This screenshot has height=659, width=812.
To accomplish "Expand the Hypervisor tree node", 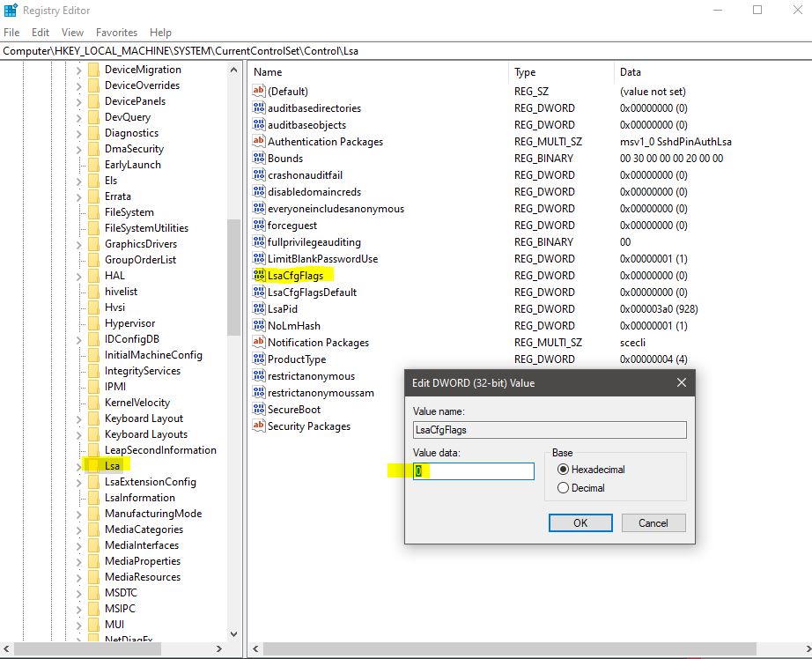I will 78,322.
